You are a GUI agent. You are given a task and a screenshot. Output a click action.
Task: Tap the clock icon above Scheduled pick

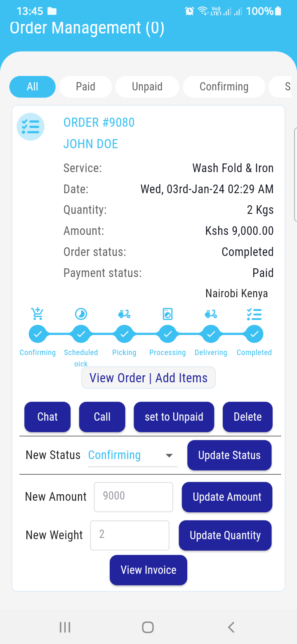(x=81, y=314)
